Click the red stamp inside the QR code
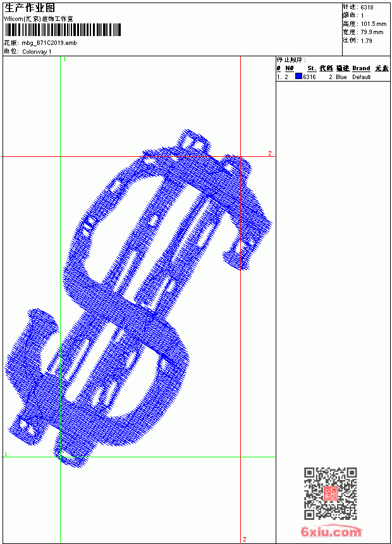 tap(330, 493)
